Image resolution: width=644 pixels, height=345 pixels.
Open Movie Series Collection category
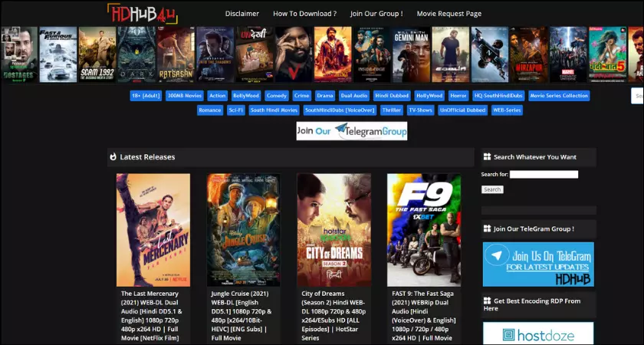coord(559,96)
